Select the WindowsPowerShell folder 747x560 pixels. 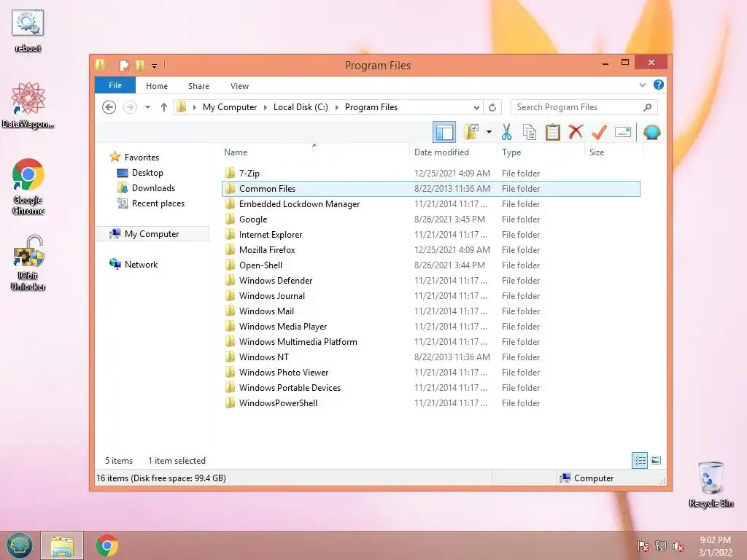tap(431, 402)
